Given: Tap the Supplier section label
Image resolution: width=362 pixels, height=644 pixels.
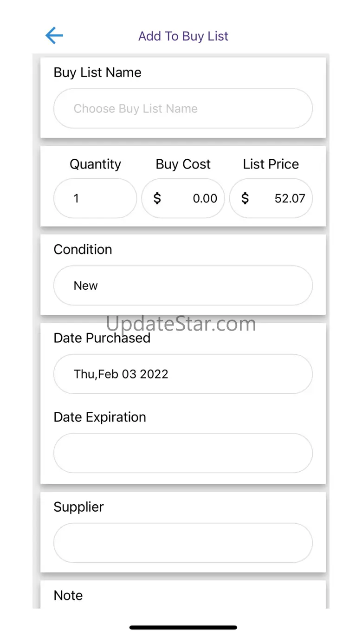Looking at the screenshot, I should [78, 507].
